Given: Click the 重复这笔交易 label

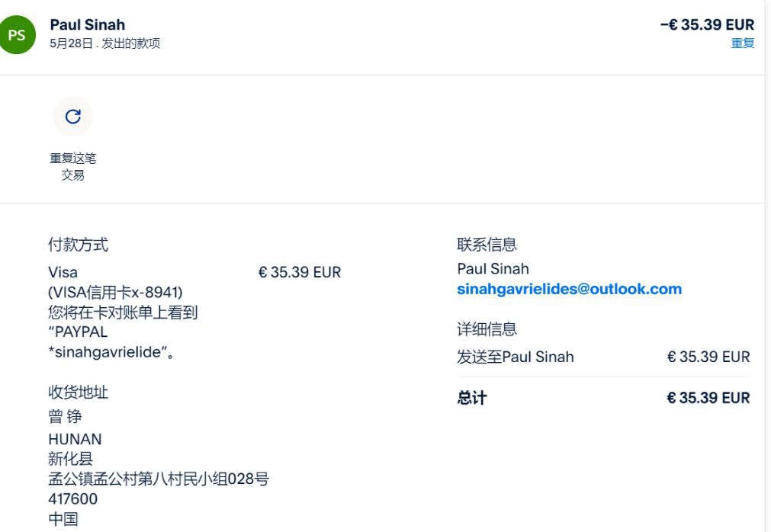Looking at the screenshot, I should tap(72, 166).
